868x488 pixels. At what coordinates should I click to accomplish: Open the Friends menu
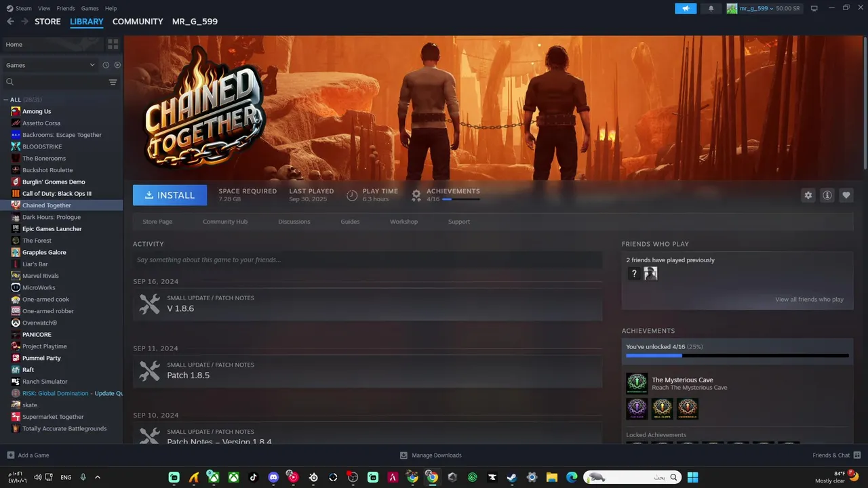pos(66,8)
